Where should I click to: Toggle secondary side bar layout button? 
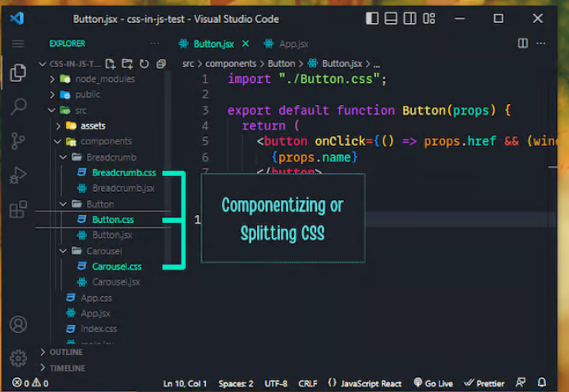[x=410, y=18]
